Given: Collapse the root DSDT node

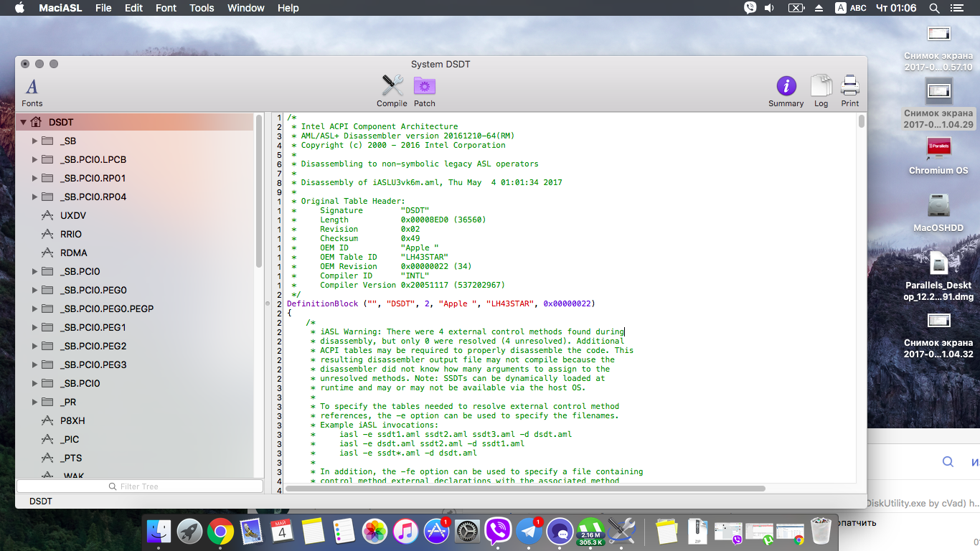Looking at the screenshot, I should (x=23, y=123).
